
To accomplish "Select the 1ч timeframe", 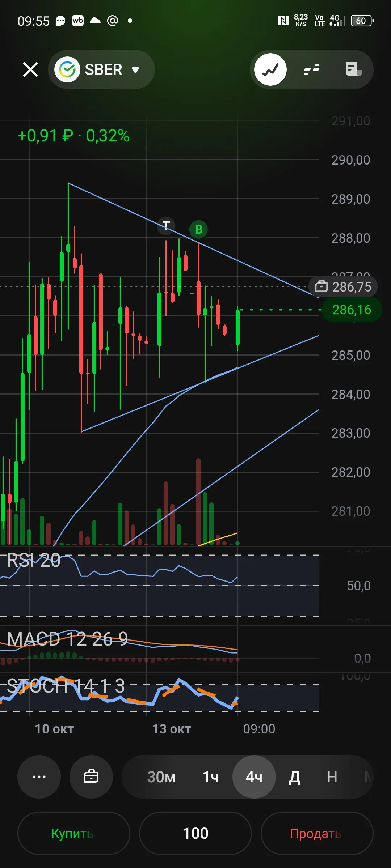I will pos(211,777).
